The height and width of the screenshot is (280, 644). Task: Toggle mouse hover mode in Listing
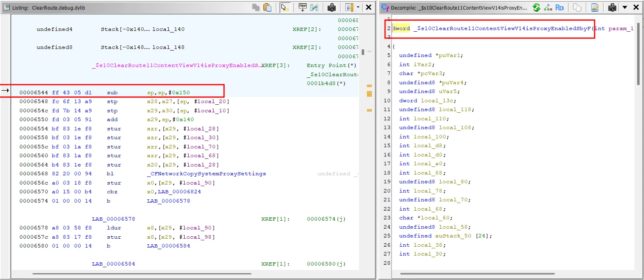click(x=285, y=7)
